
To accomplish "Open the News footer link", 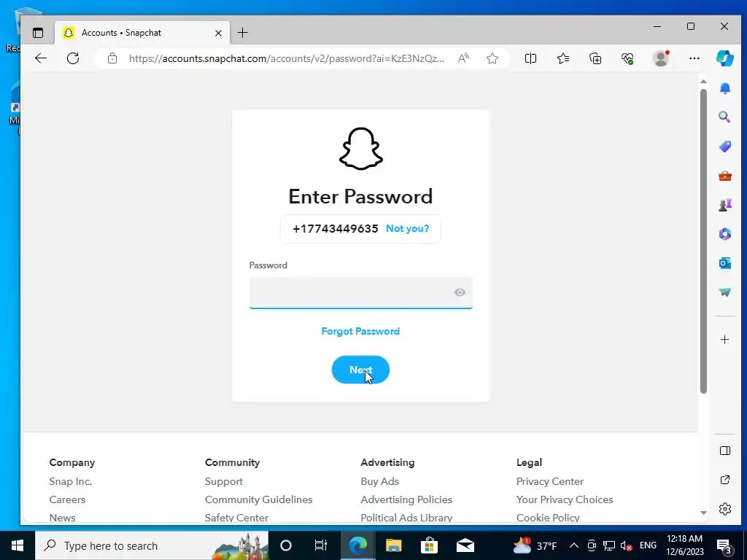I will [63, 518].
